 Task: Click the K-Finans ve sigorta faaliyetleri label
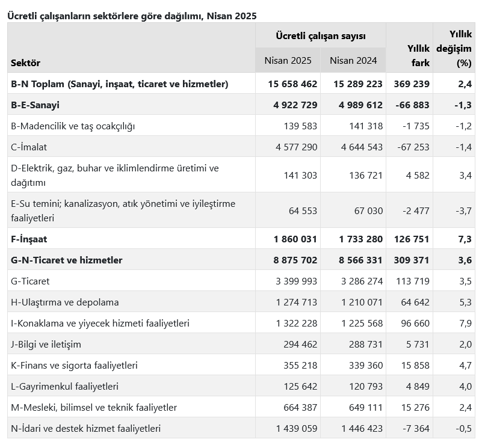(74, 365)
